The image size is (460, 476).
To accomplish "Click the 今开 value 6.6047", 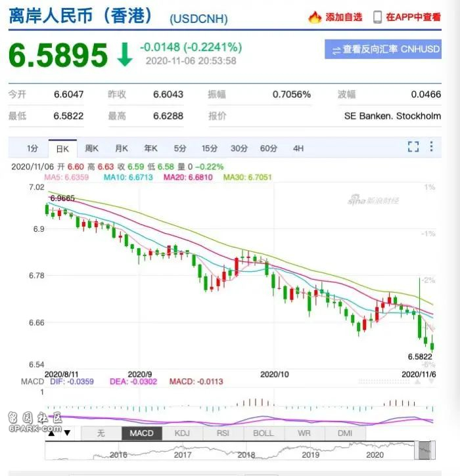I will [68, 95].
